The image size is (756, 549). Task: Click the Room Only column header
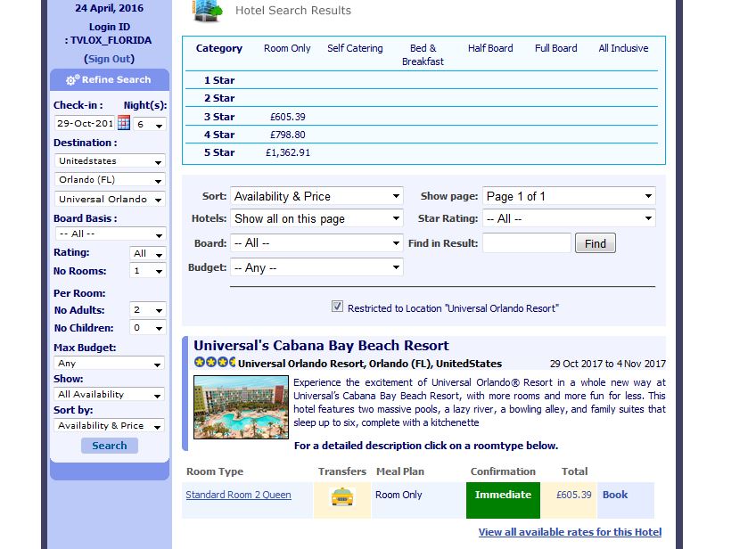(x=287, y=48)
